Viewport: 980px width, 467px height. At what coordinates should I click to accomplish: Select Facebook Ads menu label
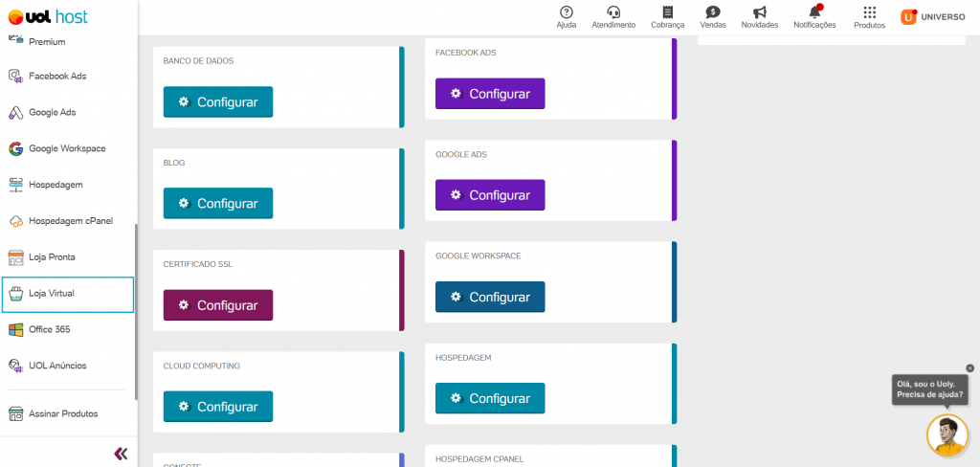[57, 77]
